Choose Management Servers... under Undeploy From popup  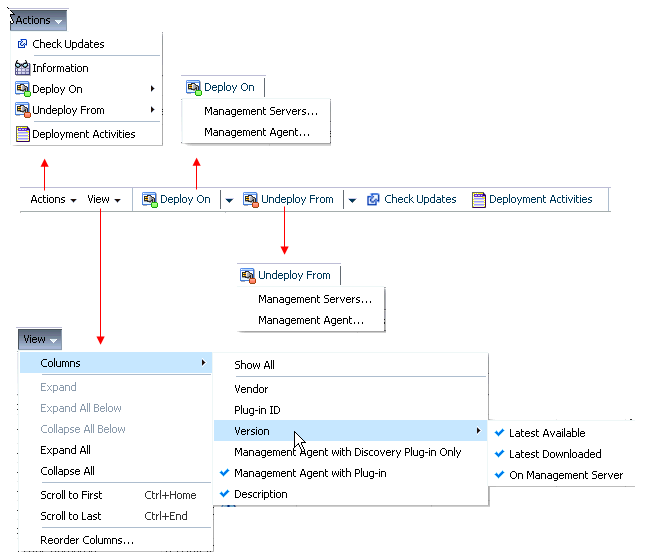coord(315,299)
